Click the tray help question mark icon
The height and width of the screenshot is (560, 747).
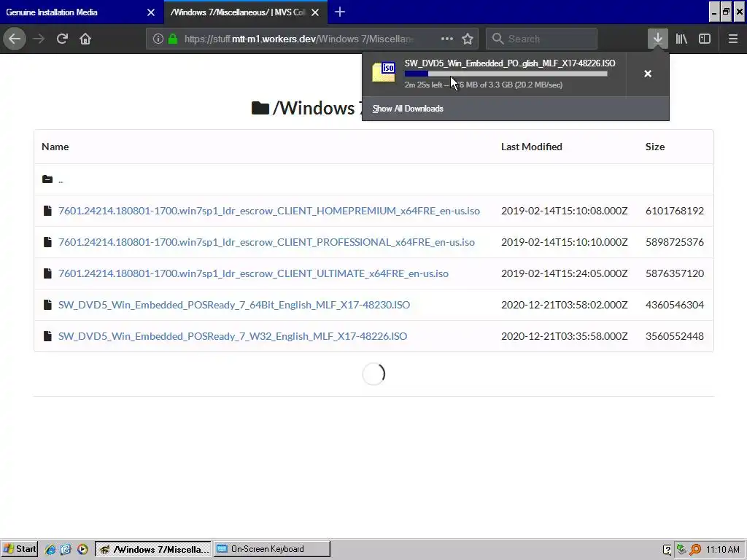667,550
